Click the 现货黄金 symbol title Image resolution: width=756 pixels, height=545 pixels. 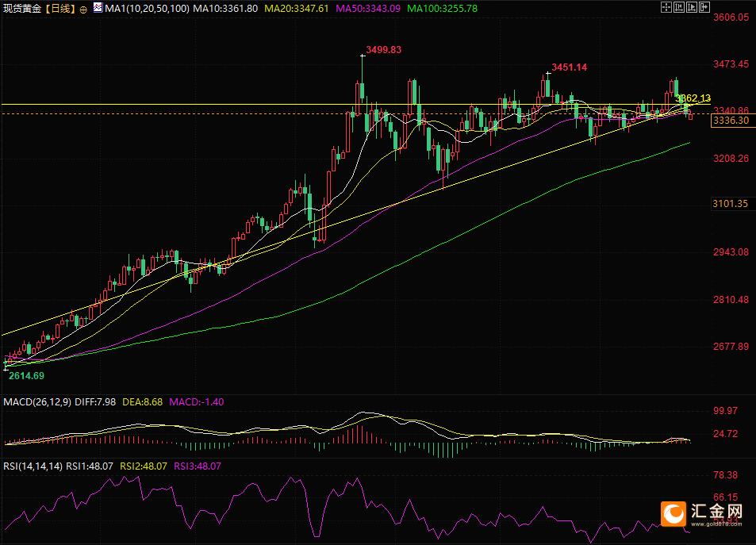point(22,8)
